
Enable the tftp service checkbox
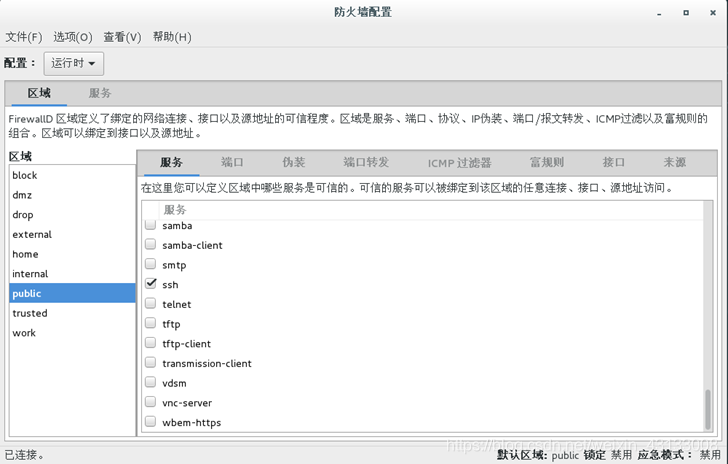click(150, 323)
